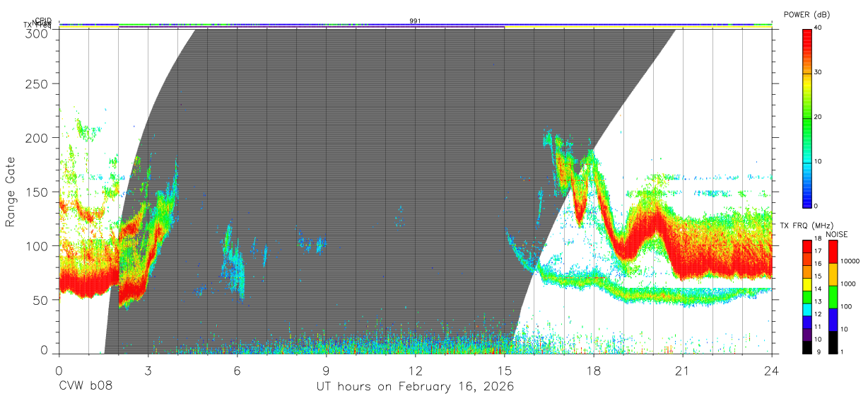Pick the orange NOISE swatch above 1000
This screenshot has height=401, width=868.
pyautogui.click(x=833, y=274)
